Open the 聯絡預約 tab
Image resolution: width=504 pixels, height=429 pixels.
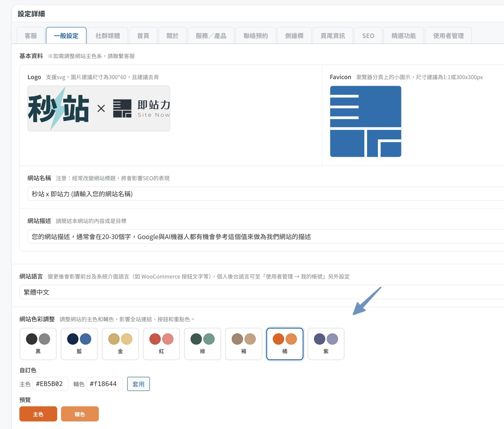pyautogui.click(x=256, y=36)
